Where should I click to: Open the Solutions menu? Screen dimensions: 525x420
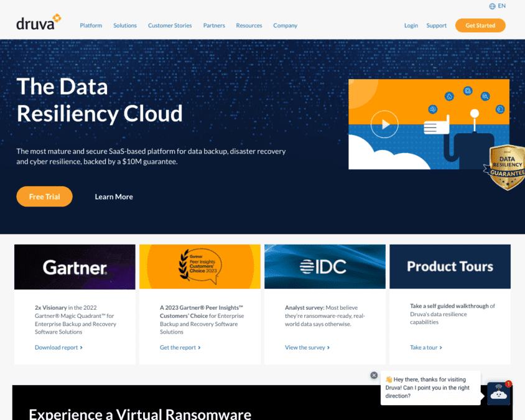125,26
